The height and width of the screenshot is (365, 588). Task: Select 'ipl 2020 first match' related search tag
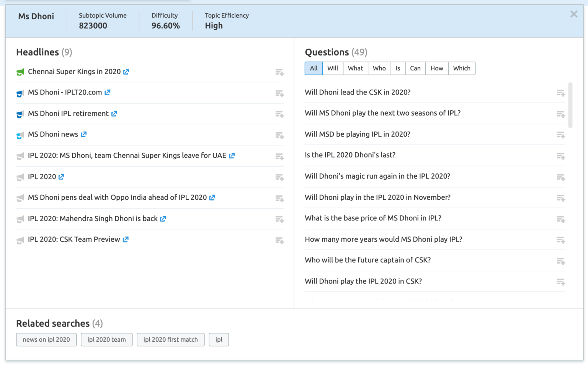(170, 340)
